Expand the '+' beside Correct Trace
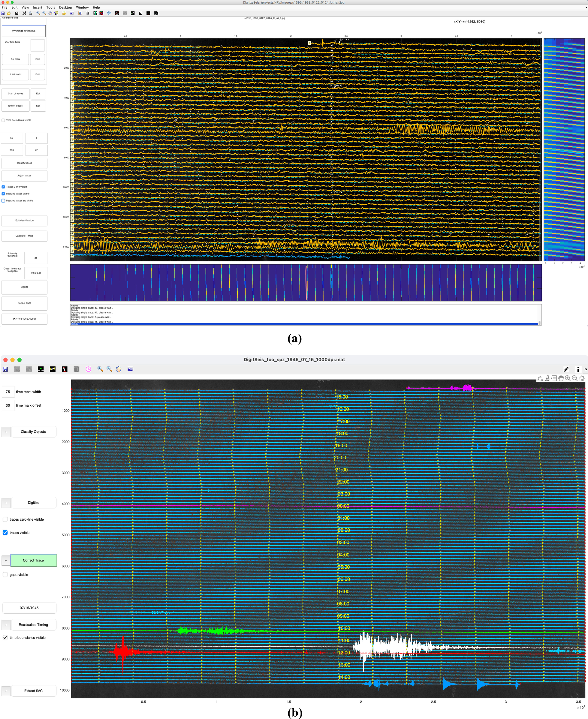 (x=6, y=561)
